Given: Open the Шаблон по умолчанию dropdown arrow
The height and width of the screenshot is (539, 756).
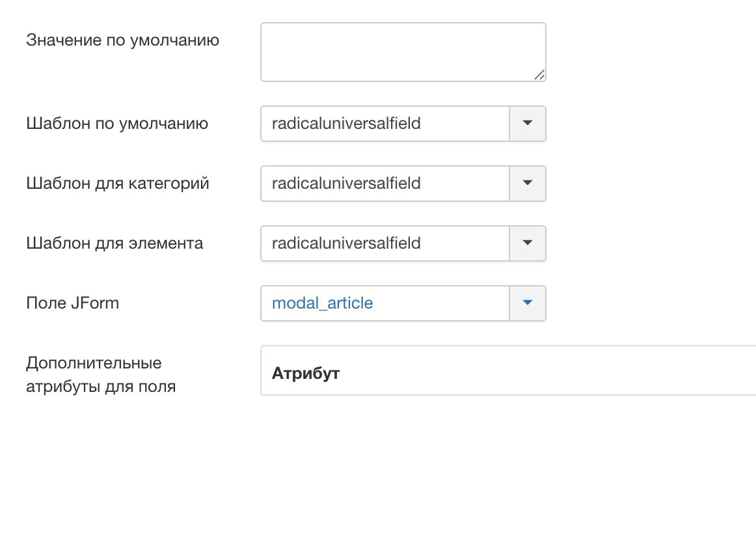Looking at the screenshot, I should tap(528, 124).
